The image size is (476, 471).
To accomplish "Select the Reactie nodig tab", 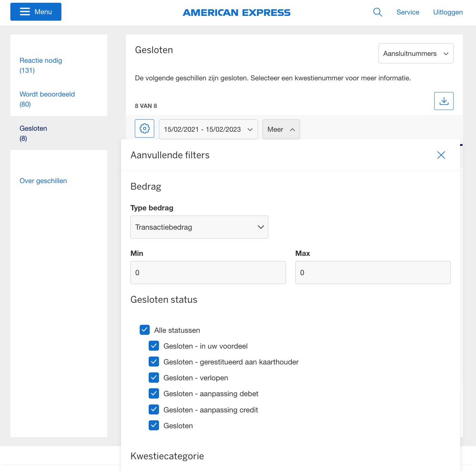I will tap(41, 60).
